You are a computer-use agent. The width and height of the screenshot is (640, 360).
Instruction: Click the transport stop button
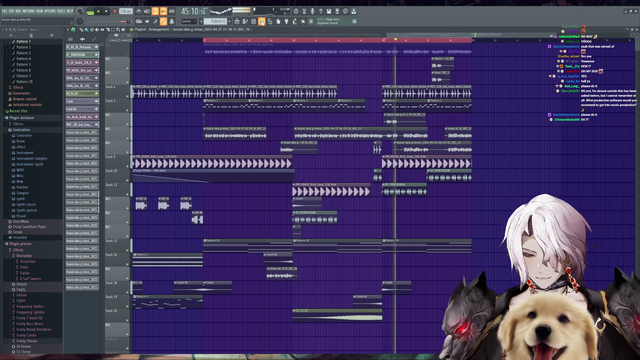[106, 11]
